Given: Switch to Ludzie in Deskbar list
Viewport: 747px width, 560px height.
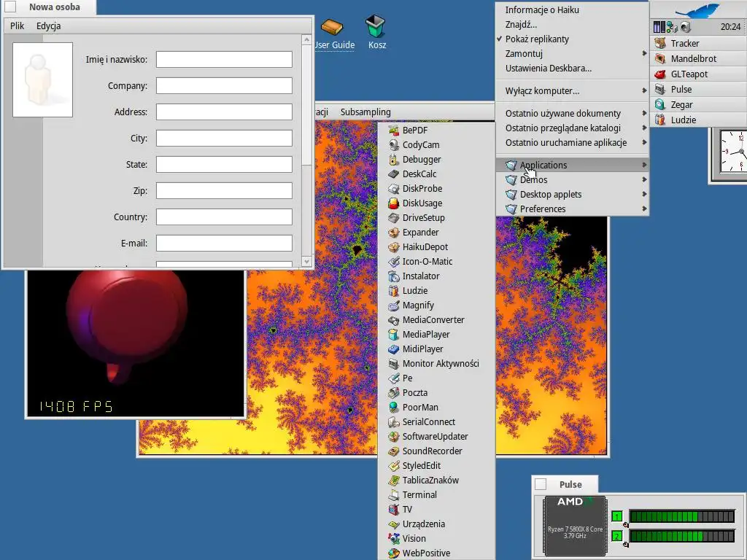Looking at the screenshot, I should tap(698, 120).
